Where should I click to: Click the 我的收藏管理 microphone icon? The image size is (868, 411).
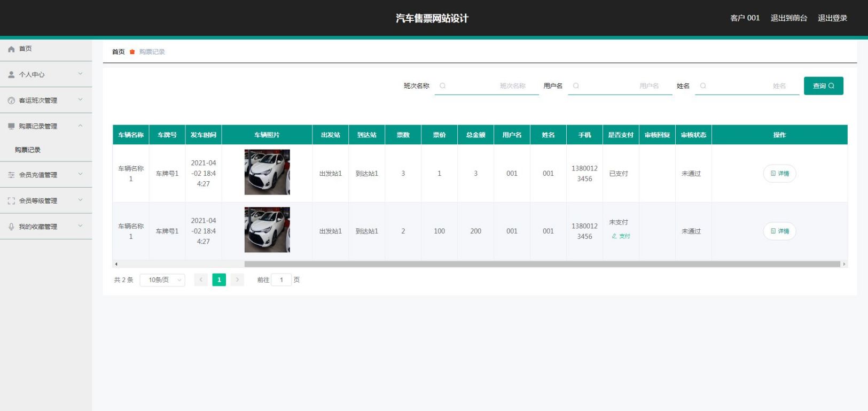pos(11,227)
